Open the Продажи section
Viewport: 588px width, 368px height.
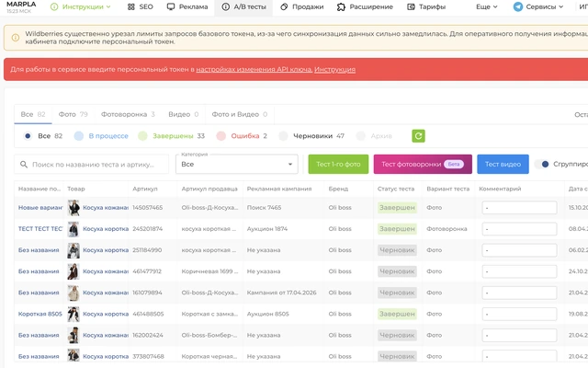301,6
